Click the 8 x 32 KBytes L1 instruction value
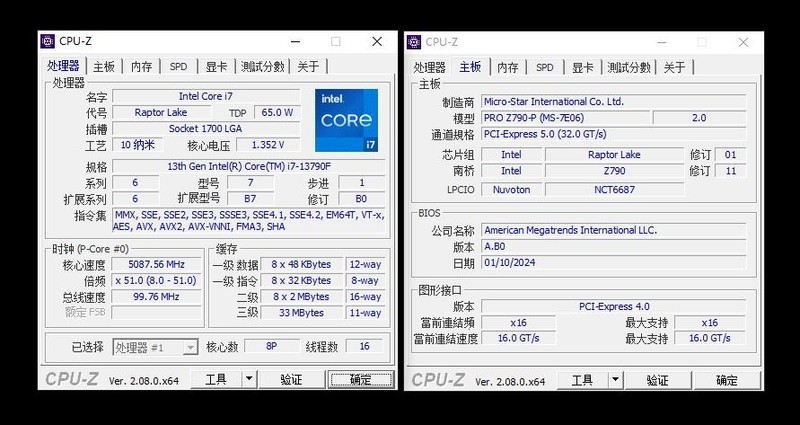Image resolution: width=800 pixels, height=425 pixels. (302, 281)
